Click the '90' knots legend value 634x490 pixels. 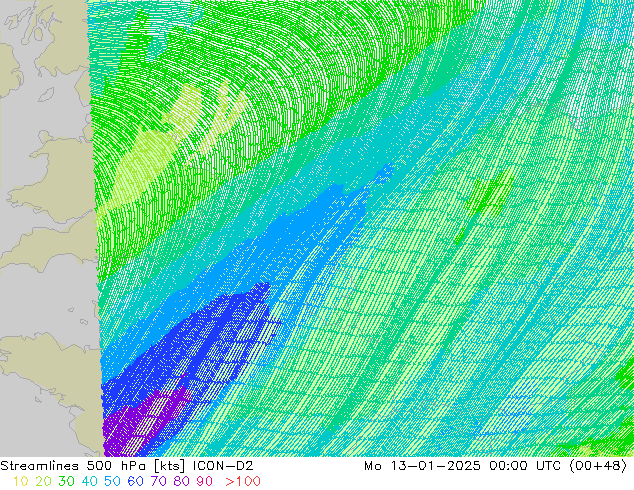click(205, 481)
